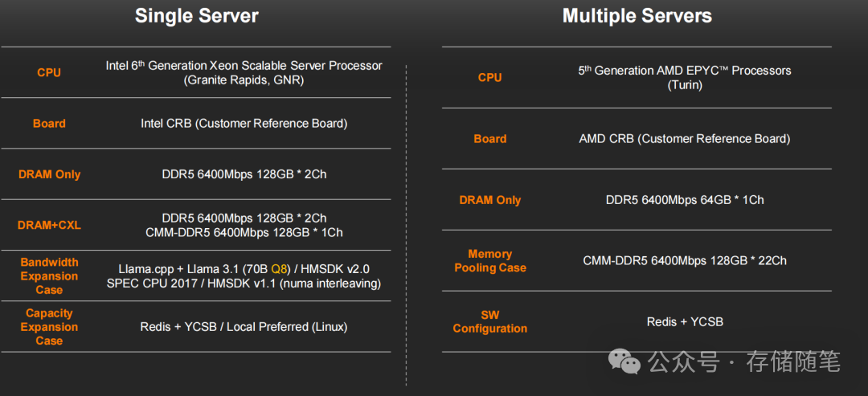Click the 5th Generation AMD EPYC text

tap(684, 71)
